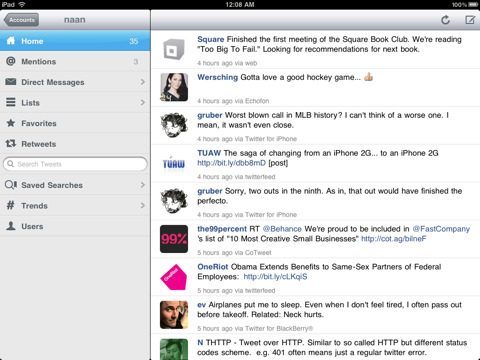Screen dimensions: 480x360
Task: Select the Home timeline tab
Action: (75, 41)
